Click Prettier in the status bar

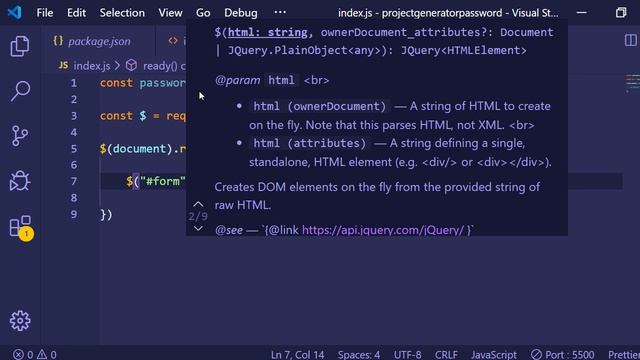[x=624, y=354]
